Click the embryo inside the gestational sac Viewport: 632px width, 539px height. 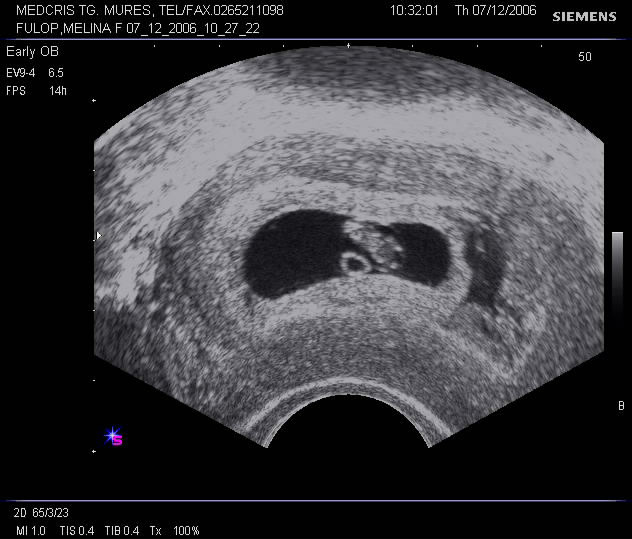[x=382, y=248]
